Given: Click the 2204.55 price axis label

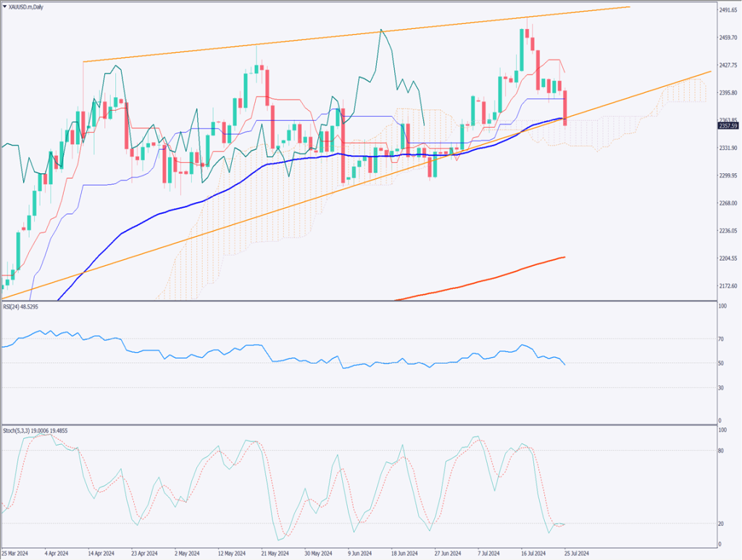Looking at the screenshot, I should [x=726, y=259].
